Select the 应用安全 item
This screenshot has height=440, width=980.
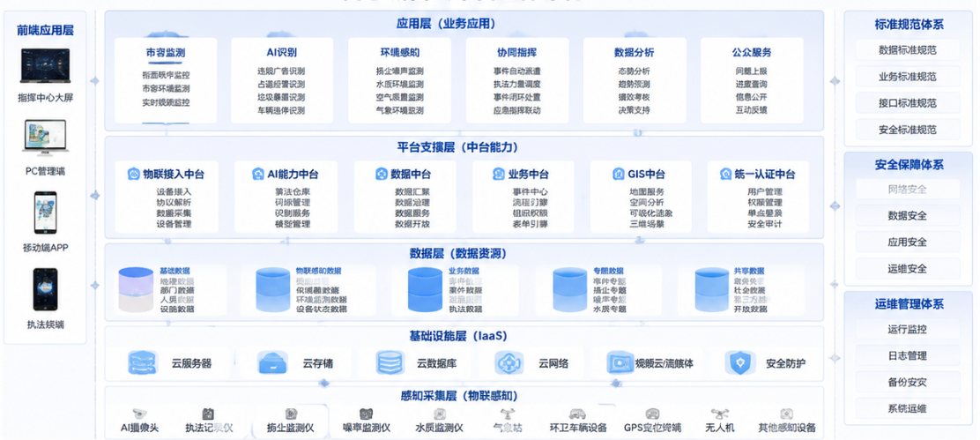click(x=908, y=242)
